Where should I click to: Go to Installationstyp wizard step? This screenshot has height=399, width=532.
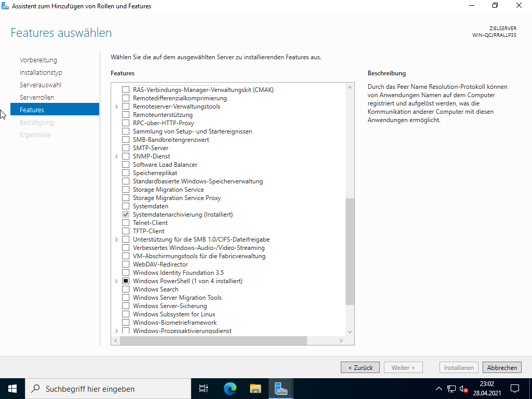pyautogui.click(x=41, y=73)
